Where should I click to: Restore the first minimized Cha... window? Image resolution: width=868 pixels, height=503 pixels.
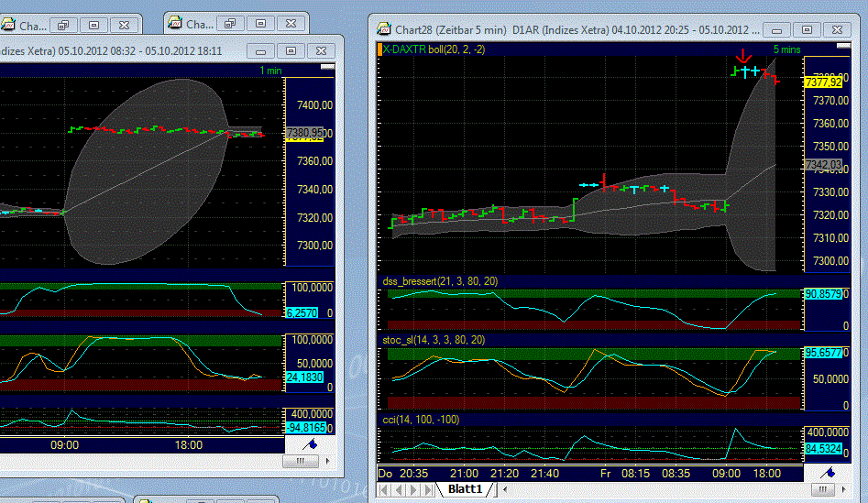click(63, 26)
